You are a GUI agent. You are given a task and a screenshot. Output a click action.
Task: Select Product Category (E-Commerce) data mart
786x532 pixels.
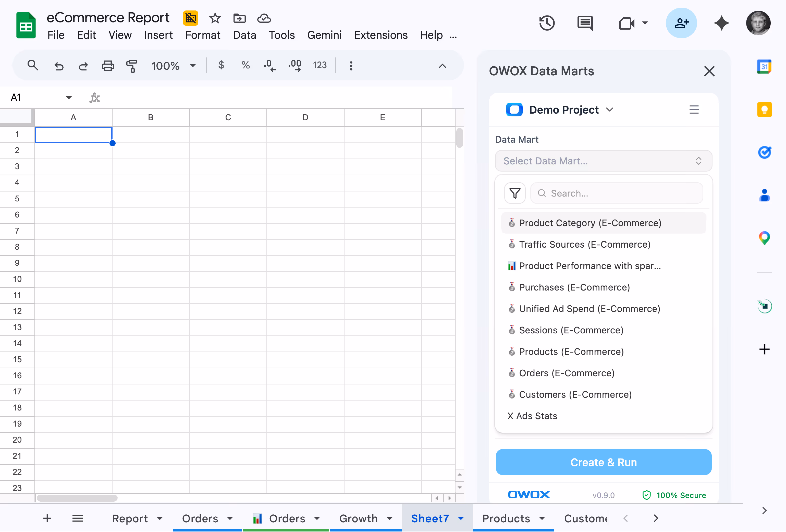point(603,223)
